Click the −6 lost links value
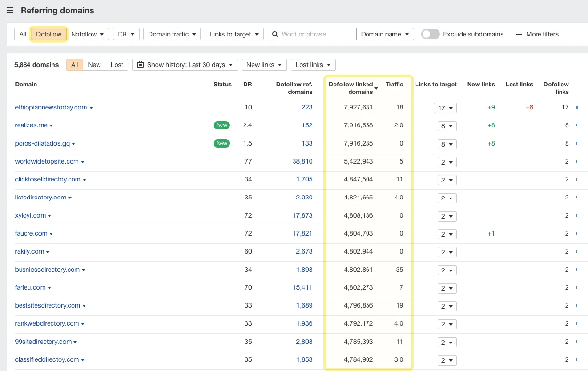588x371 pixels. click(x=529, y=107)
